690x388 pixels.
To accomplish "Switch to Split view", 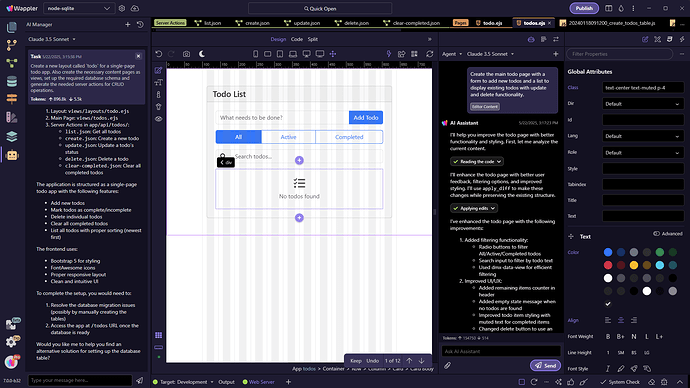I will pos(312,39).
